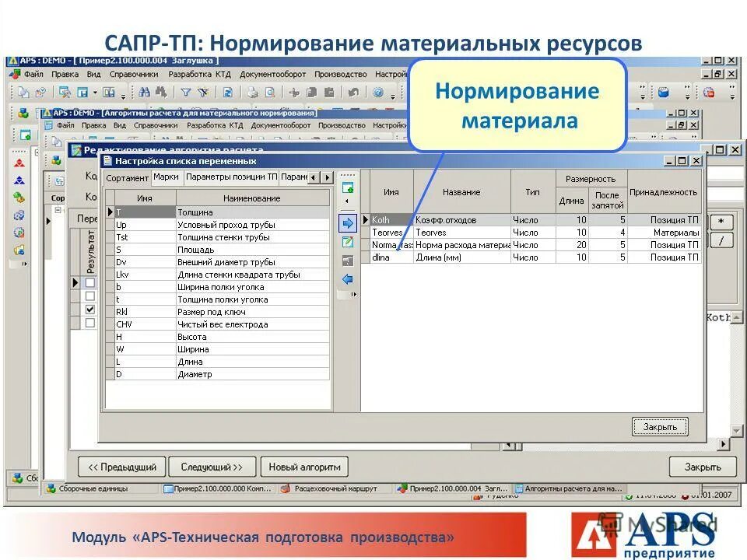The width and height of the screenshot is (747, 560).
Task: Select the blue right-arrow add variable icon
Action: (x=348, y=223)
